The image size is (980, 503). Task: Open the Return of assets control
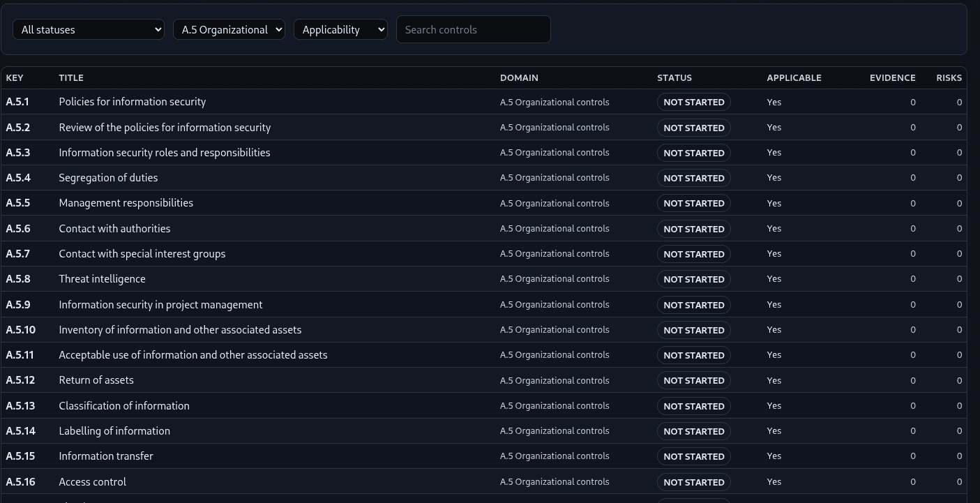click(x=96, y=380)
